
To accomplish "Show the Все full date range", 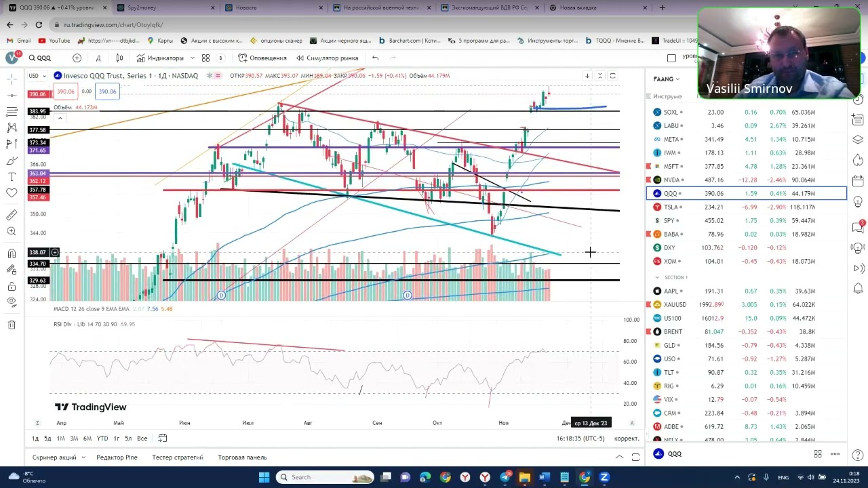I will pyautogui.click(x=142, y=439).
